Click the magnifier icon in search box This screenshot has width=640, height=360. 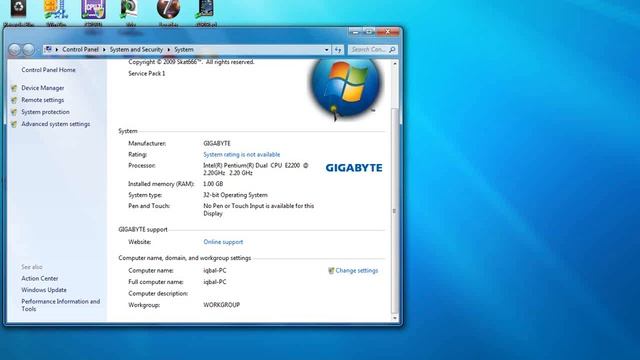(x=392, y=49)
